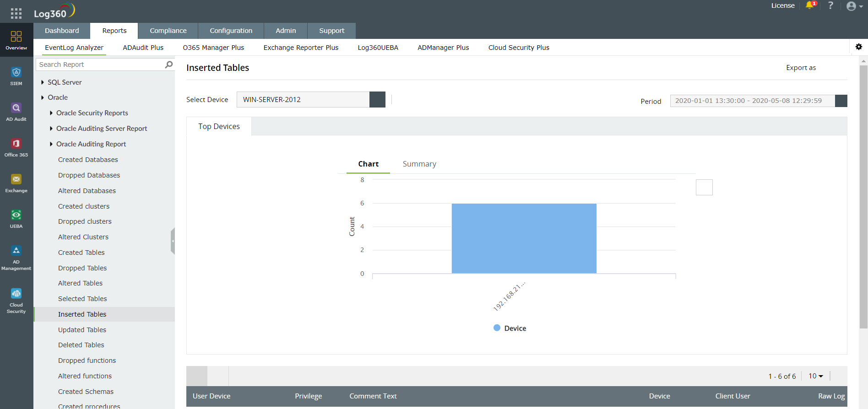Collapse the left report panel handle
Image resolution: width=868 pixels, height=409 pixels.
point(173,241)
